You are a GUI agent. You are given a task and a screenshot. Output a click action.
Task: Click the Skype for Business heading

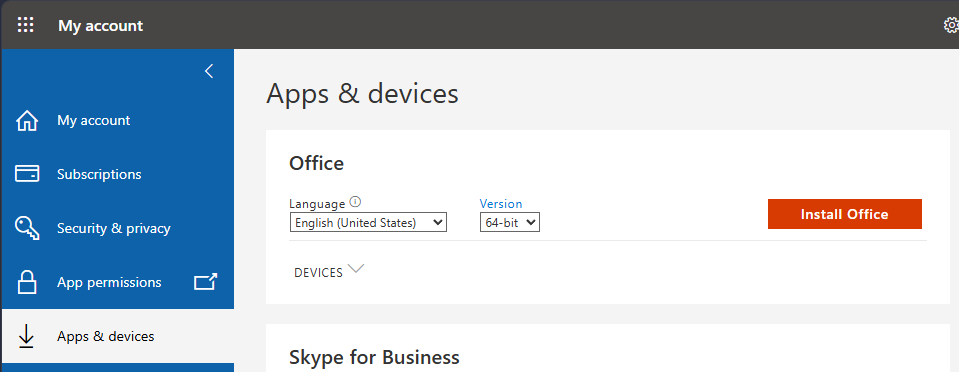pyautogui.click(x=374, y=357)
